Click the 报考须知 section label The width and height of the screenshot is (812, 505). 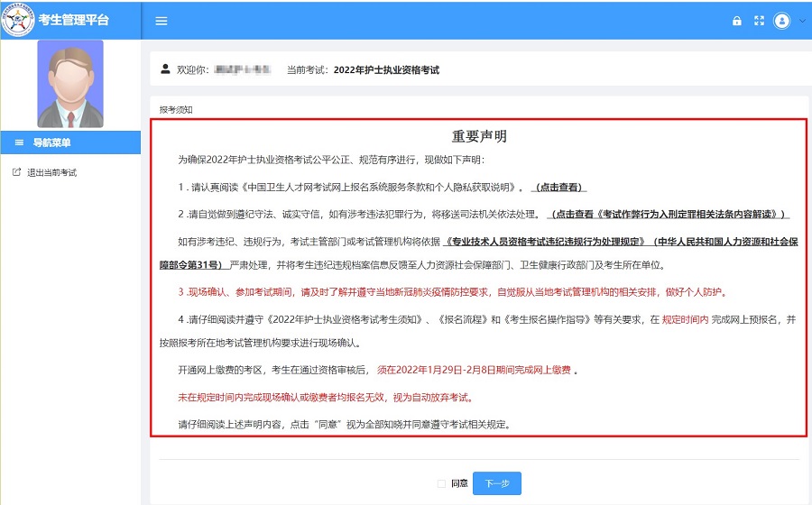coord(176,110)
